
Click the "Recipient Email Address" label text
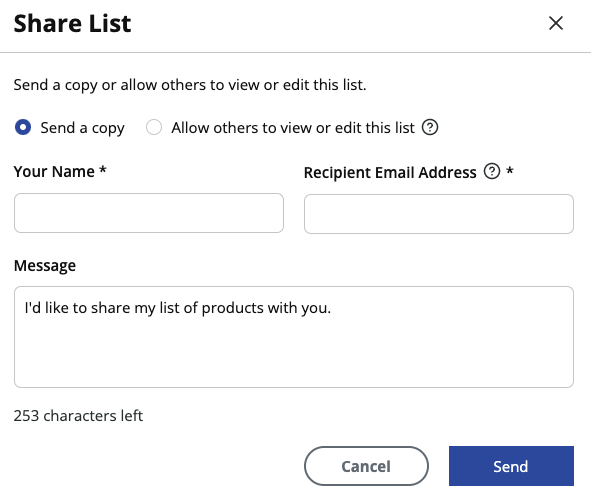390,173
